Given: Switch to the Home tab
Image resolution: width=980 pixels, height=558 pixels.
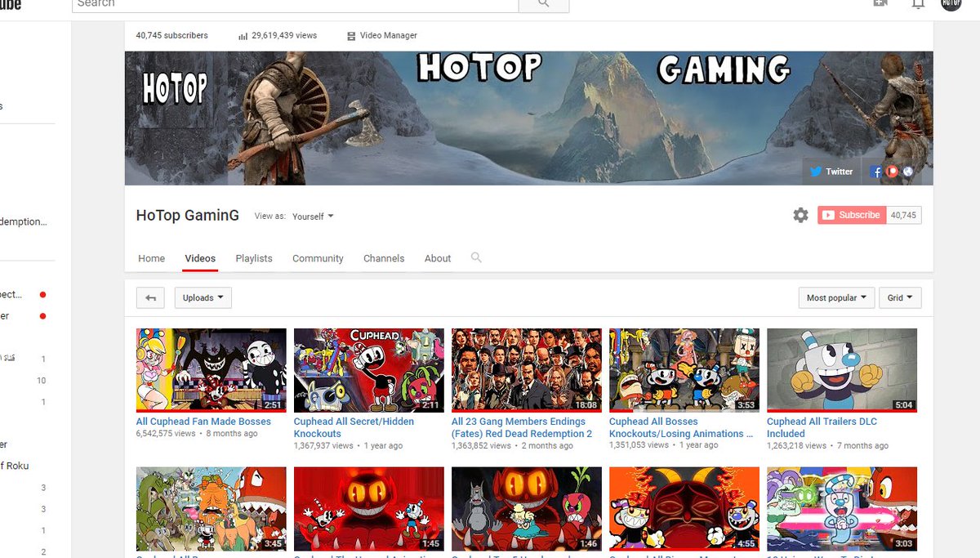Looking at the screenshot, I should [151, 258].
